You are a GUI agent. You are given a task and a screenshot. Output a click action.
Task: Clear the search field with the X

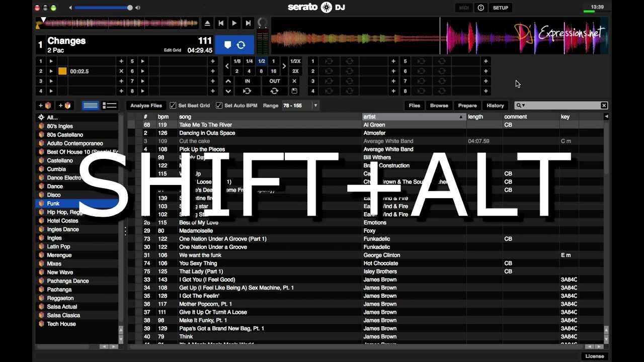point(604,106)
